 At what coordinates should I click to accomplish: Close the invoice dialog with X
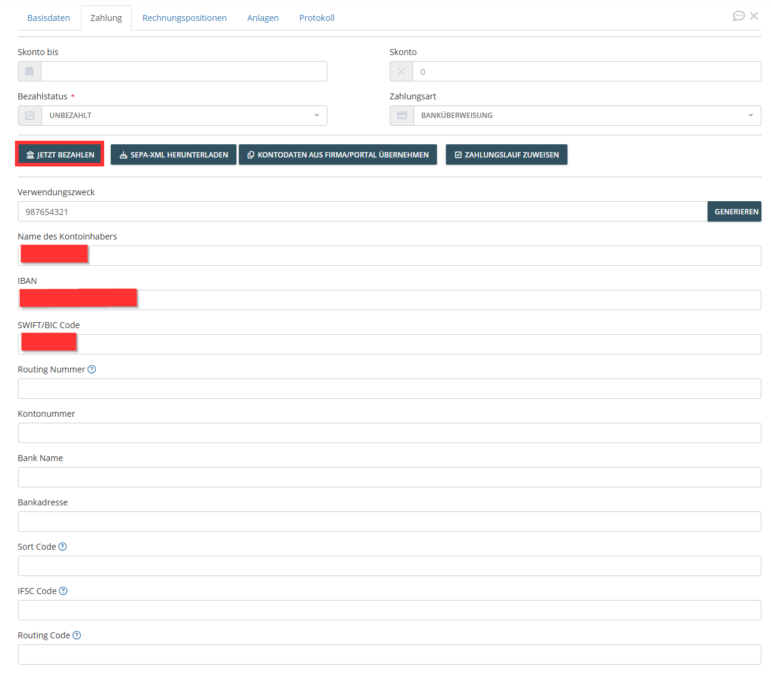coord(754,16)
